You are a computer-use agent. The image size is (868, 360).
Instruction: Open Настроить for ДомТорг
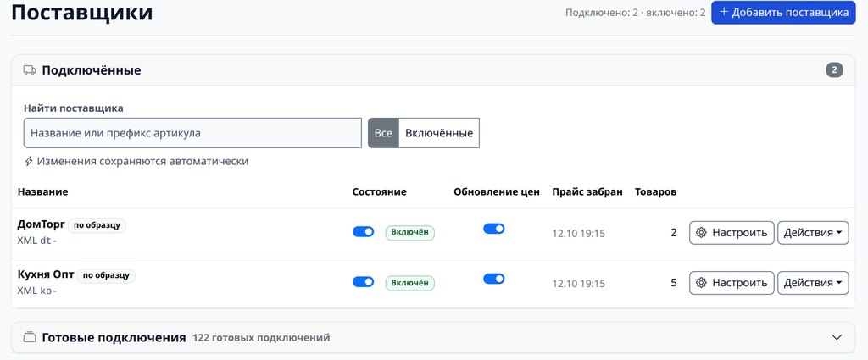(732, 233)
